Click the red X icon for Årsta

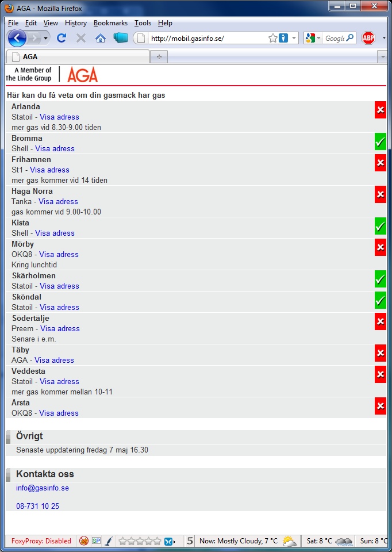click(381, 406)
